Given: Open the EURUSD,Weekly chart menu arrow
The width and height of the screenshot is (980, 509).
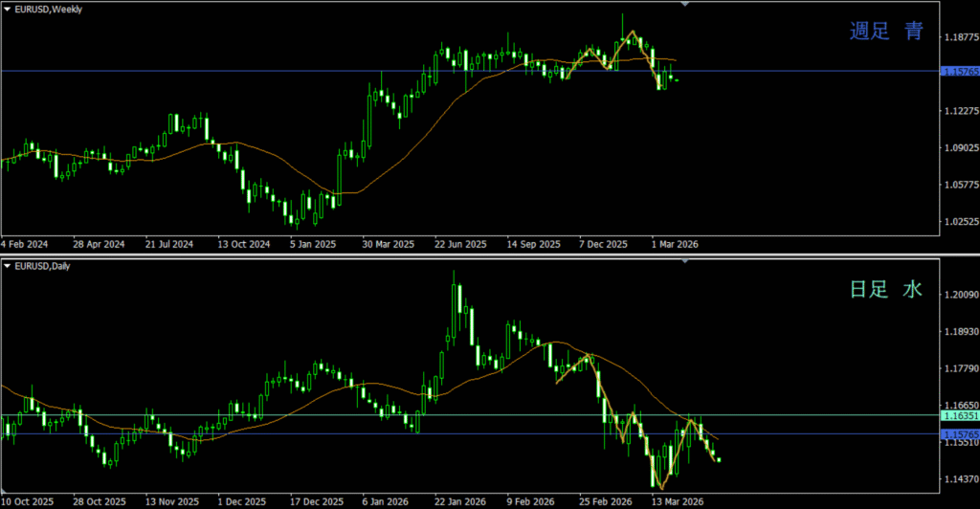Looking at the screenshot, I should pos(8,9).
